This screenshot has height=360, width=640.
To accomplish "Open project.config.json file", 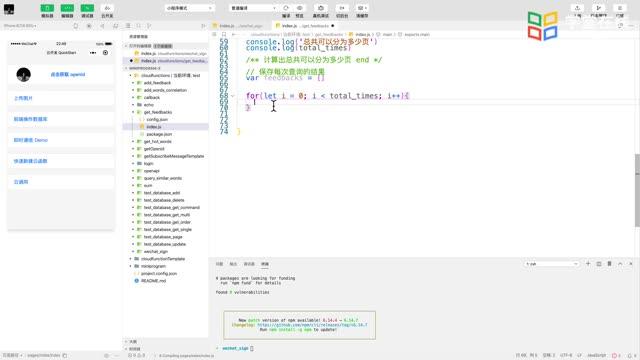I will (159, 274).
